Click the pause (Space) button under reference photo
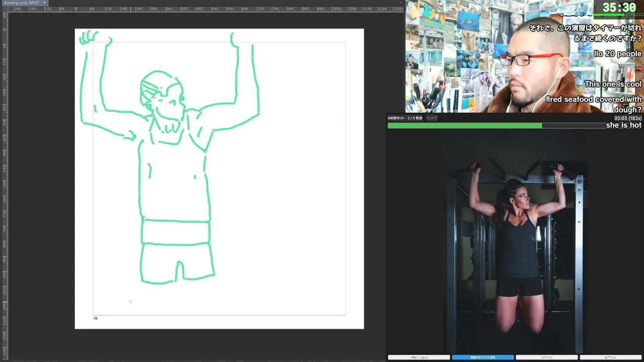Viewport: 644px width, 362px height. [419, 357]
